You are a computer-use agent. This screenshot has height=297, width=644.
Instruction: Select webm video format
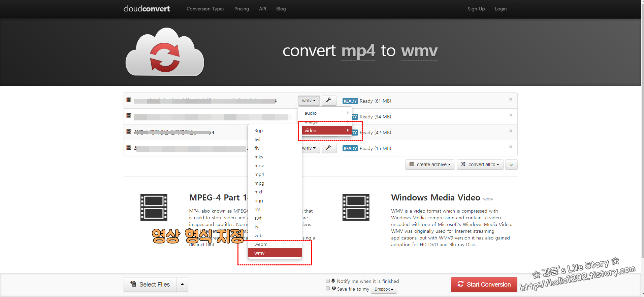point(275,244)
